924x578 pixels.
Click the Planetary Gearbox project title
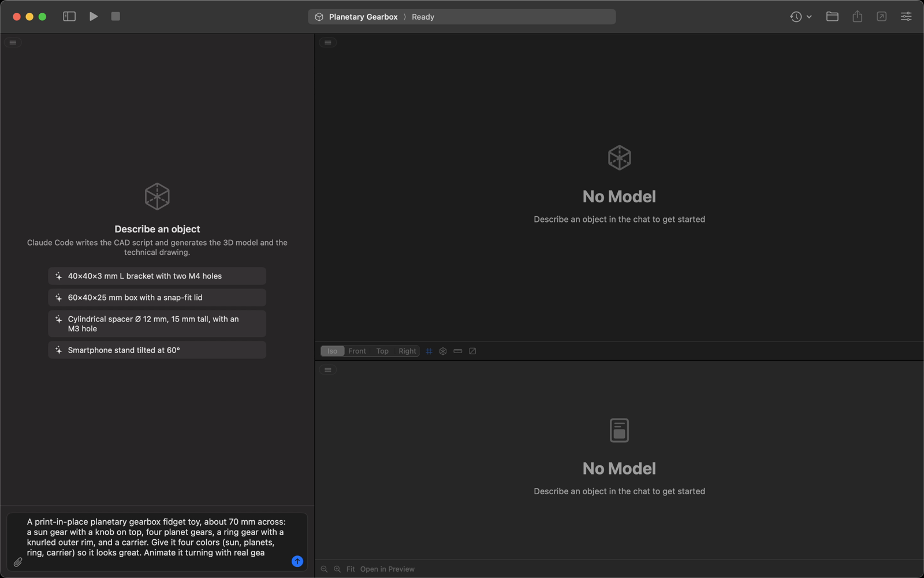pos(363,17)
